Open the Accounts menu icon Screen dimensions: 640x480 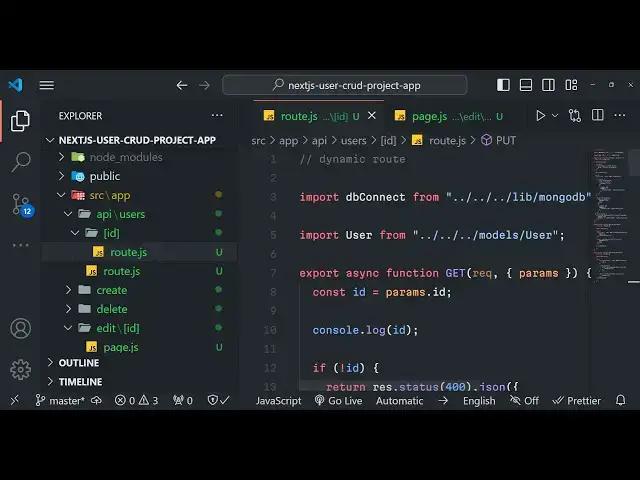[x=20, y=329]
